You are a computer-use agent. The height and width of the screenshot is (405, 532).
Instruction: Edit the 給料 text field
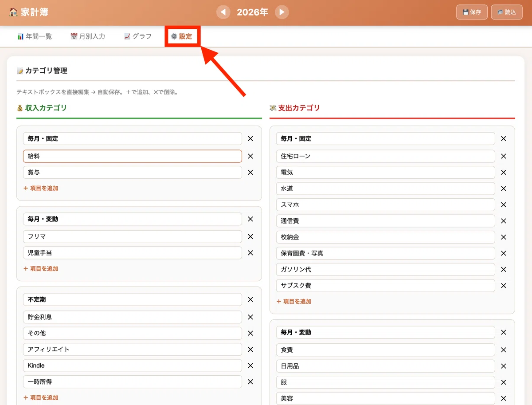133,156
